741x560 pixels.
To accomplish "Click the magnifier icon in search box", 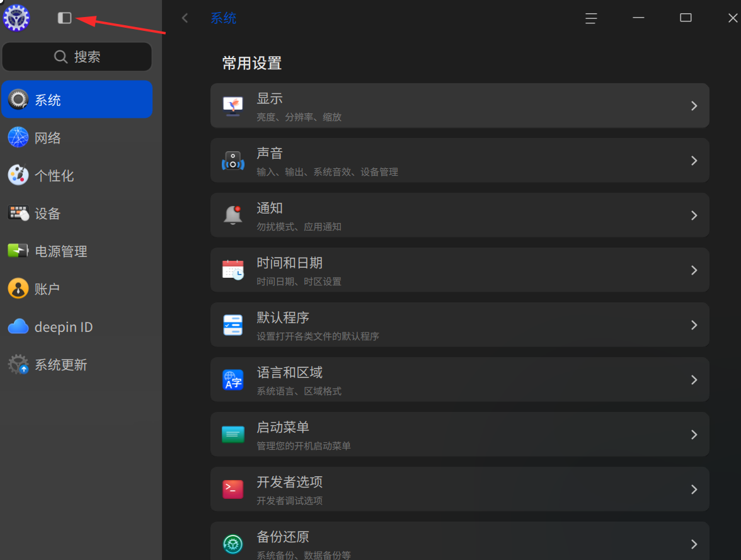I will point(60,57).
